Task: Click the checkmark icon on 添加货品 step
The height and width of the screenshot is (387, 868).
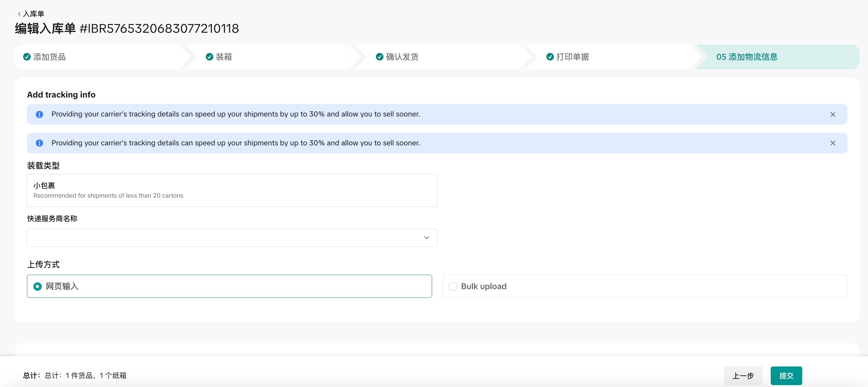Action: pos(27,57)
